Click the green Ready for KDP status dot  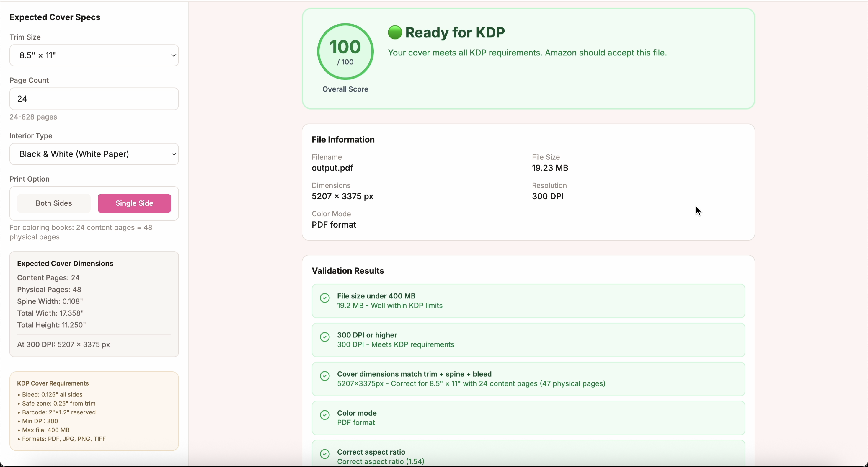(395, 32)
